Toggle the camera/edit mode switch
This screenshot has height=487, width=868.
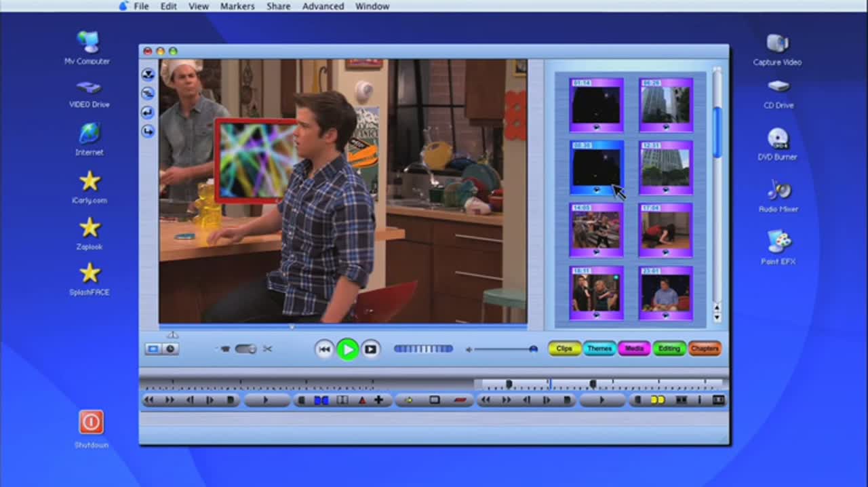[245, 349]
